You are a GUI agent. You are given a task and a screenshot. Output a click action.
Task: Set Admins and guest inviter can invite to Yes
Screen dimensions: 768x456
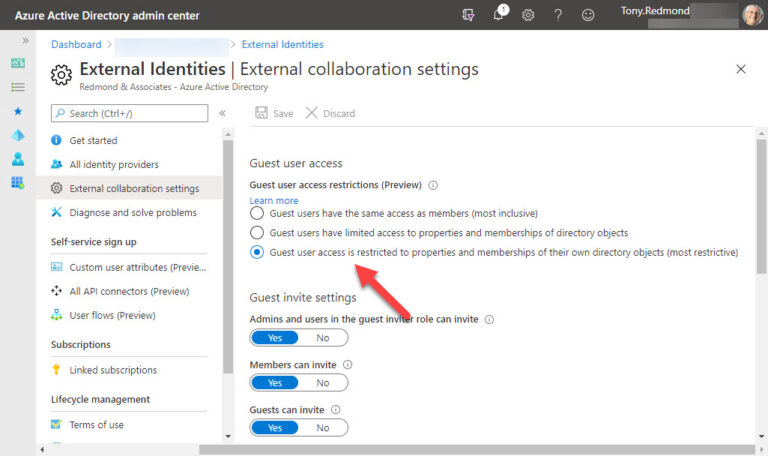click(275, 337)
